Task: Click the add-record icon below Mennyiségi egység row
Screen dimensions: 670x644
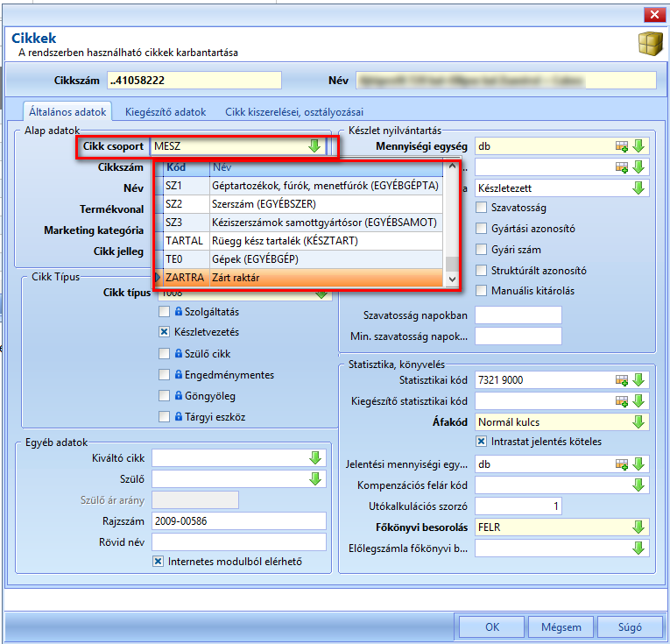Action: click(622, 167)
